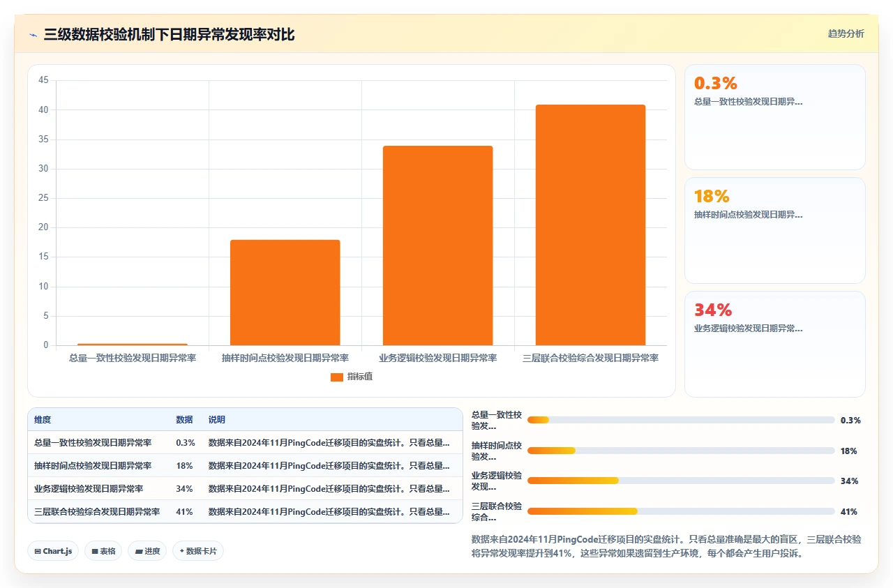Open the 趋势分析 label in header
The image size is (893, 588).
[x=846, y=33]
